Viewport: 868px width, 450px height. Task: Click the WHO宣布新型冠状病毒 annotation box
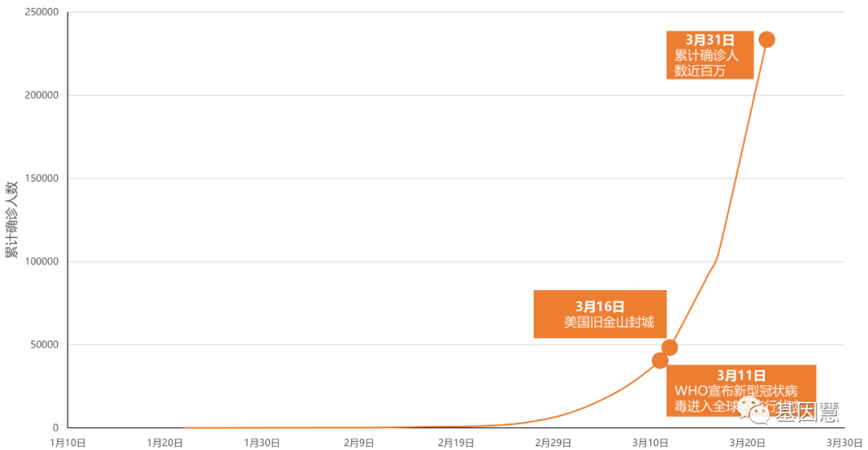(741, 391)
